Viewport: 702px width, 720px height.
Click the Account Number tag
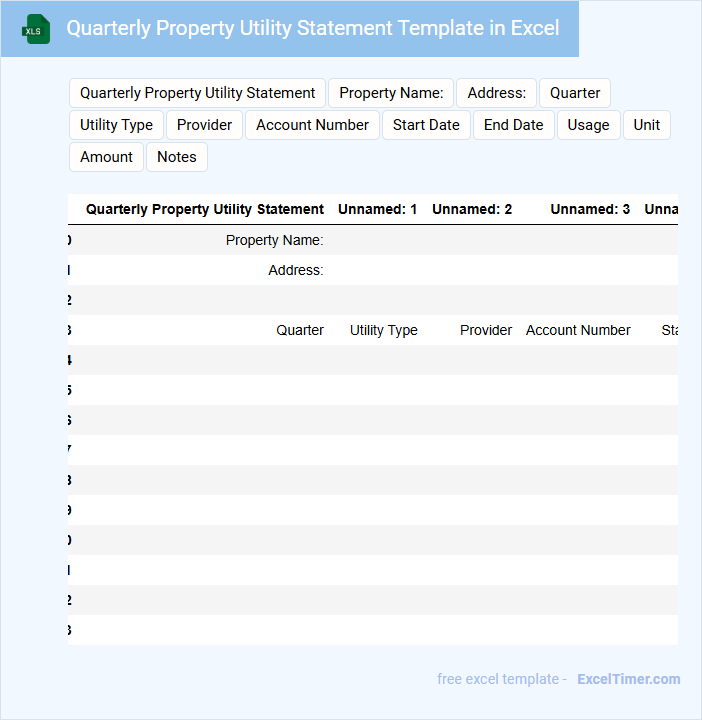click(312, 125)
